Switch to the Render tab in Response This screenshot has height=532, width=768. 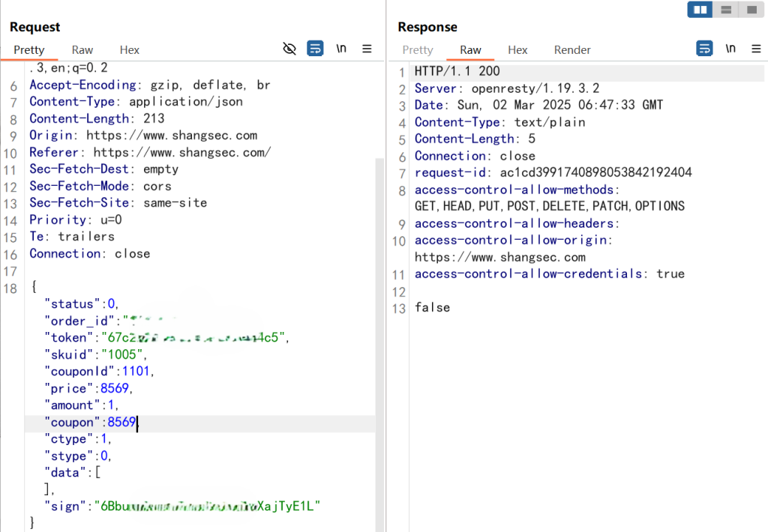[x=572, y=50]
